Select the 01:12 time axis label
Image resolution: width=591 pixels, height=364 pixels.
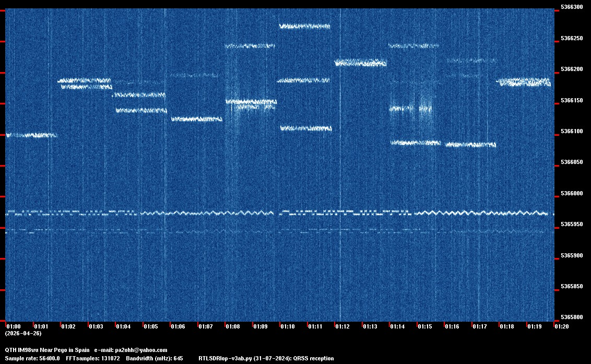click(342, 326)
